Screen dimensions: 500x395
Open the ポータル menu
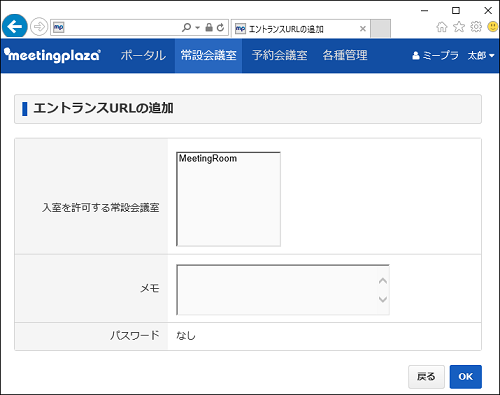[143, 56]
